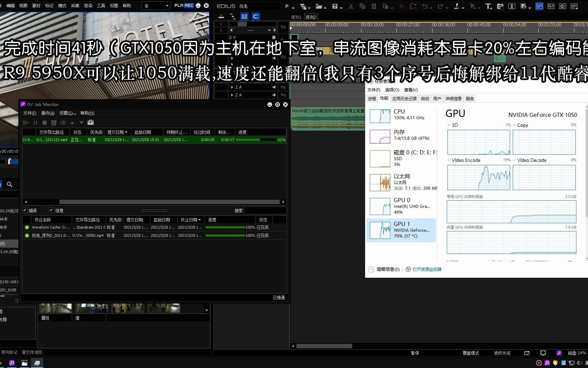The image size is (588, 368).
Task: Open the timeline scale dropdown arrow
Action: coord(269,30)
